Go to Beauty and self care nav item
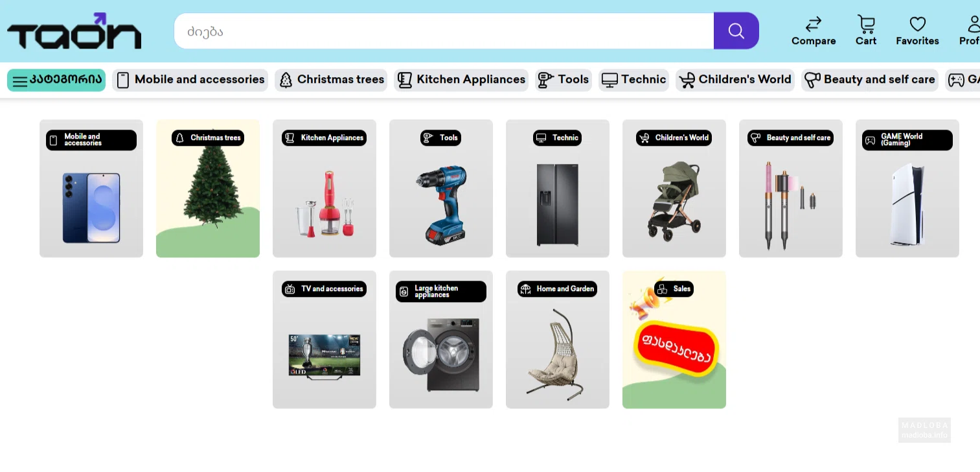This screenshot has width=980, height=472. [x=870, y=80]
